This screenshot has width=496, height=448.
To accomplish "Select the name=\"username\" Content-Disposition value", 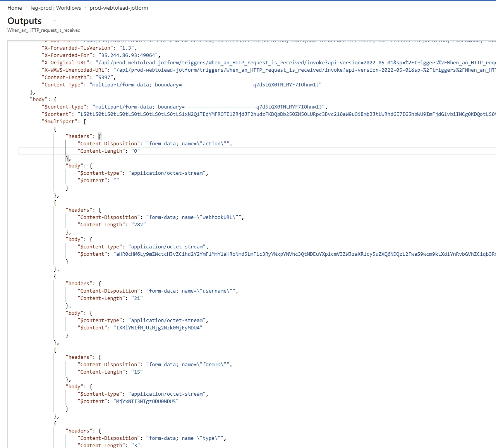I will click(191, 291).
